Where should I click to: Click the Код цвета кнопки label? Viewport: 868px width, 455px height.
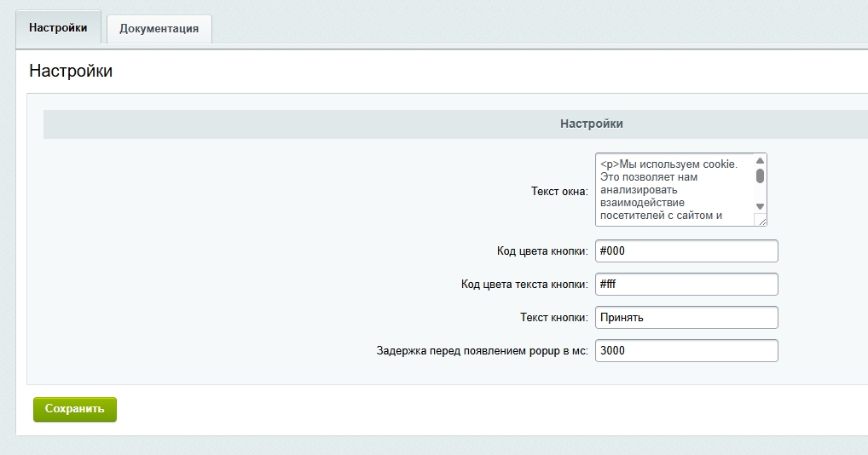point(542,251)
